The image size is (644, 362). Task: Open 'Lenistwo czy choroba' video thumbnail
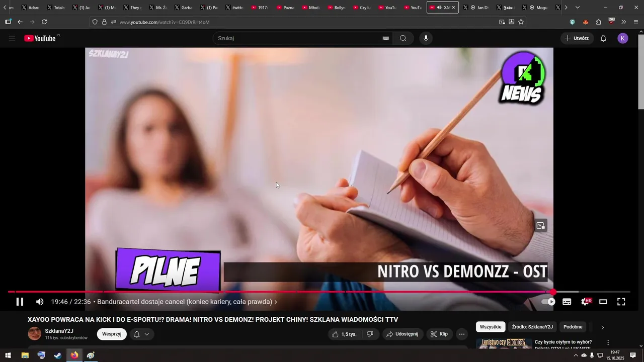tap(504, 344)
